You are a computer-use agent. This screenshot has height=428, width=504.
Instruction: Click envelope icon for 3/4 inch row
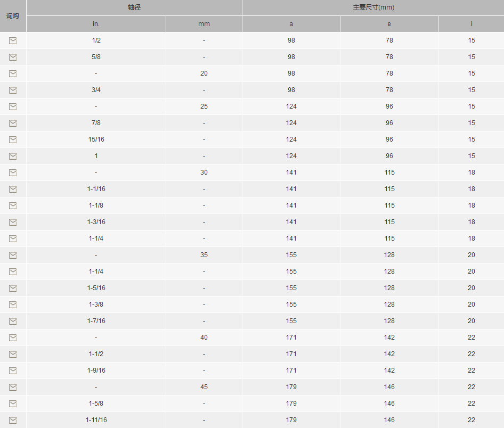pyautogui.click(x=13, y=90)
